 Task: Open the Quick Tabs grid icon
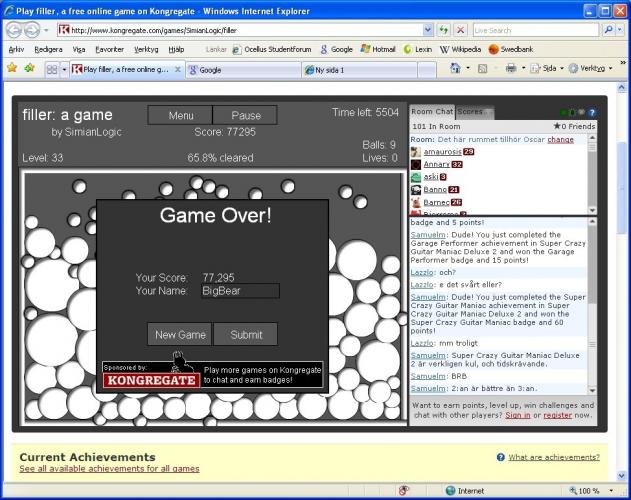tap(51, 70)
